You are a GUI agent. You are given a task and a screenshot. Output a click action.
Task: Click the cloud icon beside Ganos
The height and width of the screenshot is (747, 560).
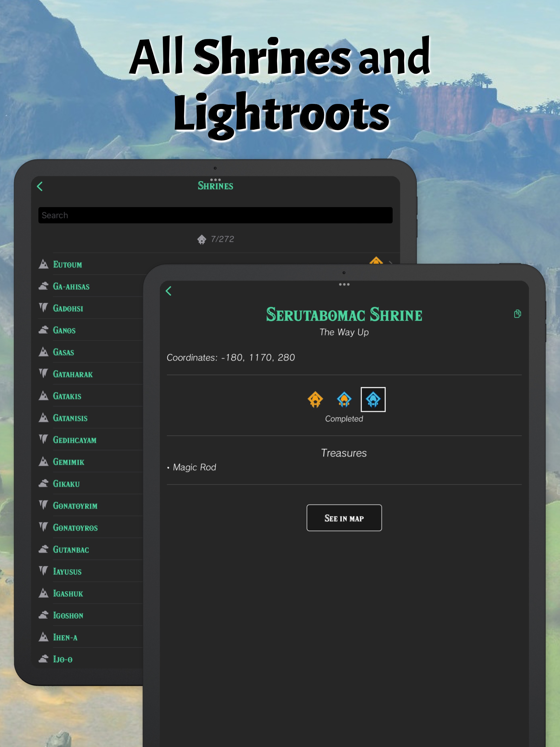(43, 330)
